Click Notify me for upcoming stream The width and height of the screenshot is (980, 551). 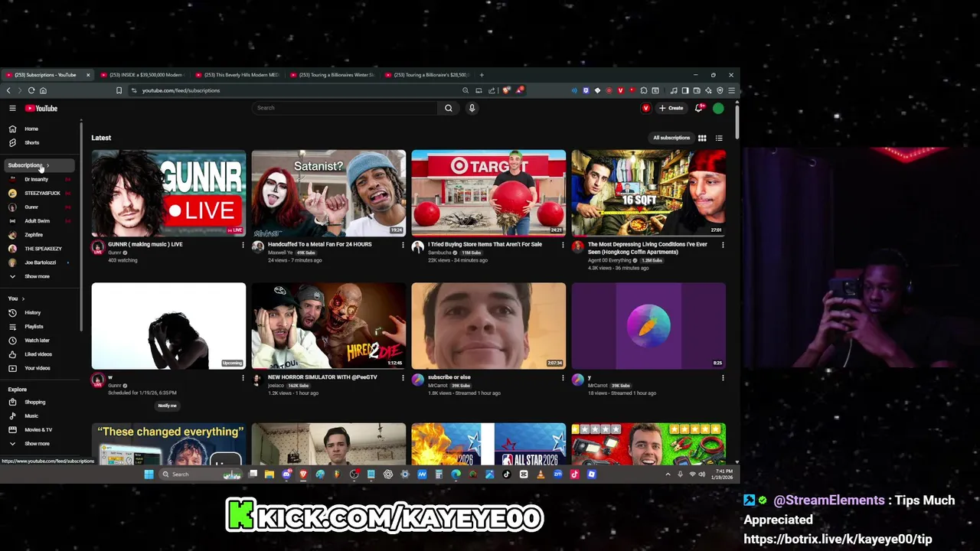(167, 406)
